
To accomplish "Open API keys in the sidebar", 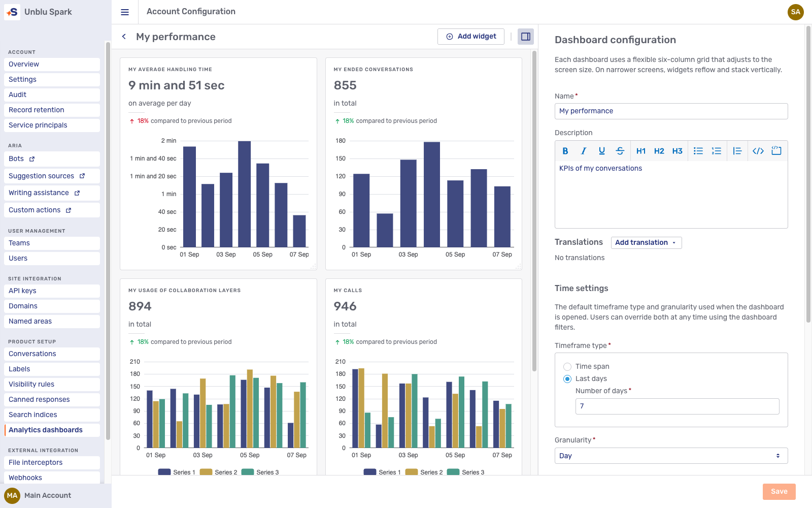I will 52,291.
